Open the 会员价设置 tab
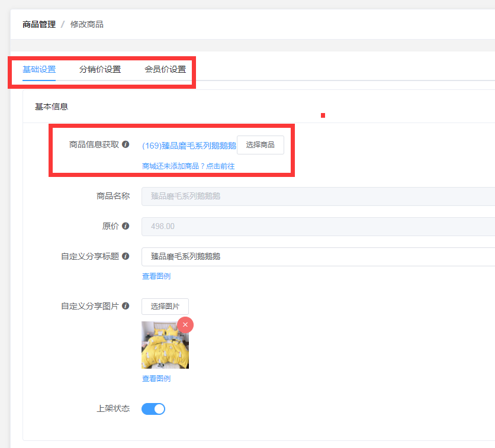This screenshot has height=448, width=495. click(165, 69)
